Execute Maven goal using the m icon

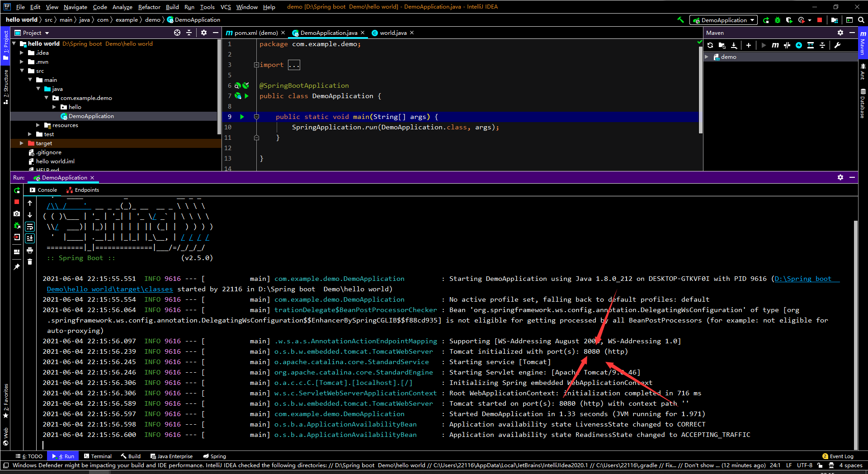775,45
